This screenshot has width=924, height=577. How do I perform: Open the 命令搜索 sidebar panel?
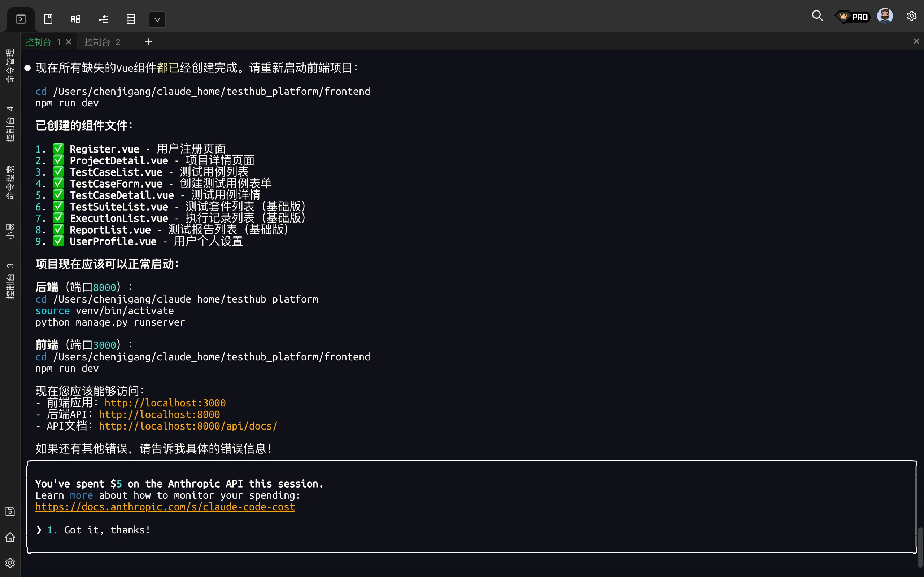tap(10, 182)
